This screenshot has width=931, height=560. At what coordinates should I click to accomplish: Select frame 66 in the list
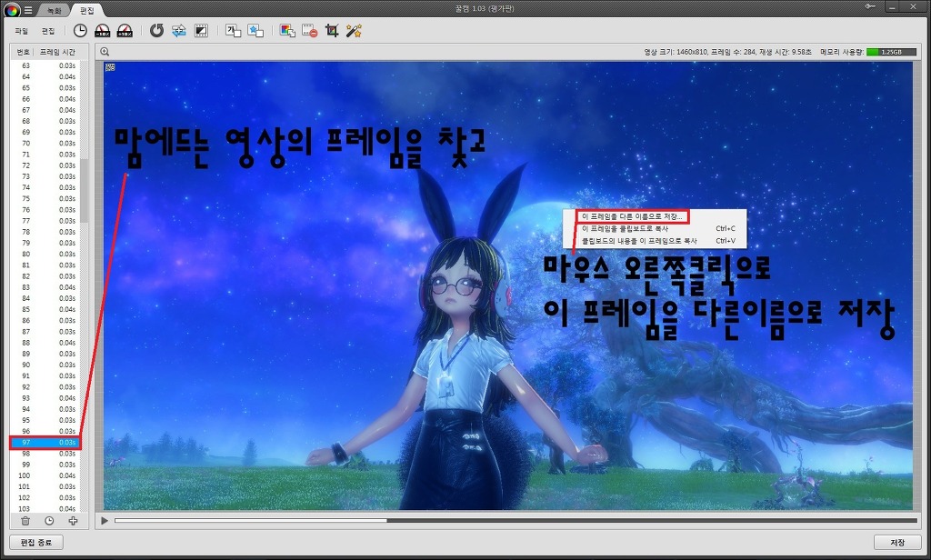coord(45,99)
